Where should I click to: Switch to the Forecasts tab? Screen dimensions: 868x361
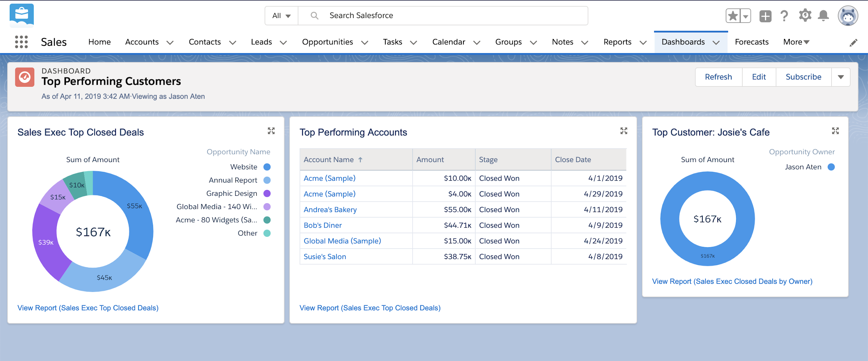751,42
